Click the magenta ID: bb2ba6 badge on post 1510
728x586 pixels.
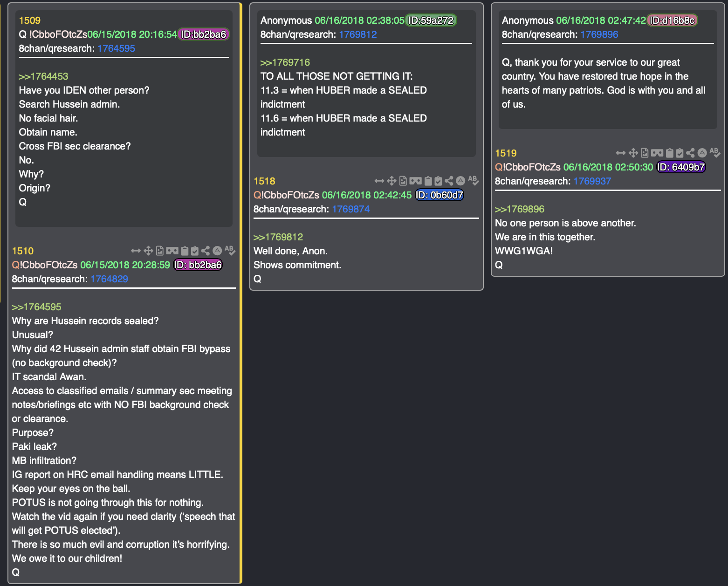coord(198,265)
